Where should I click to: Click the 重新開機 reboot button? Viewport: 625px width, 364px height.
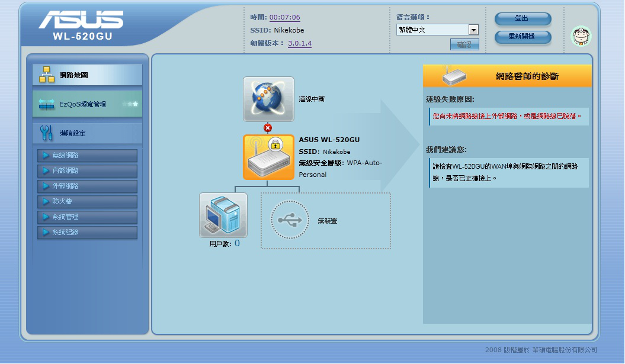523,37
